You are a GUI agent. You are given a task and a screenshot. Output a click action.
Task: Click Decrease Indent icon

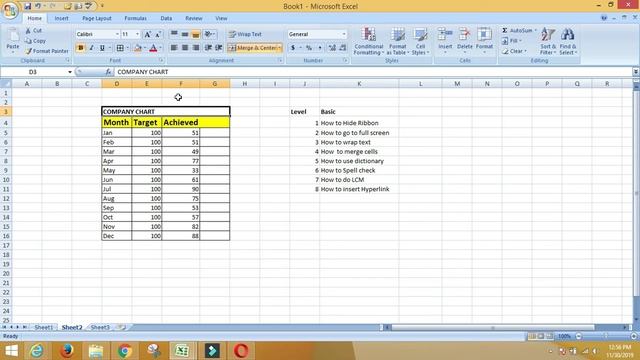[x=208, y=48]
